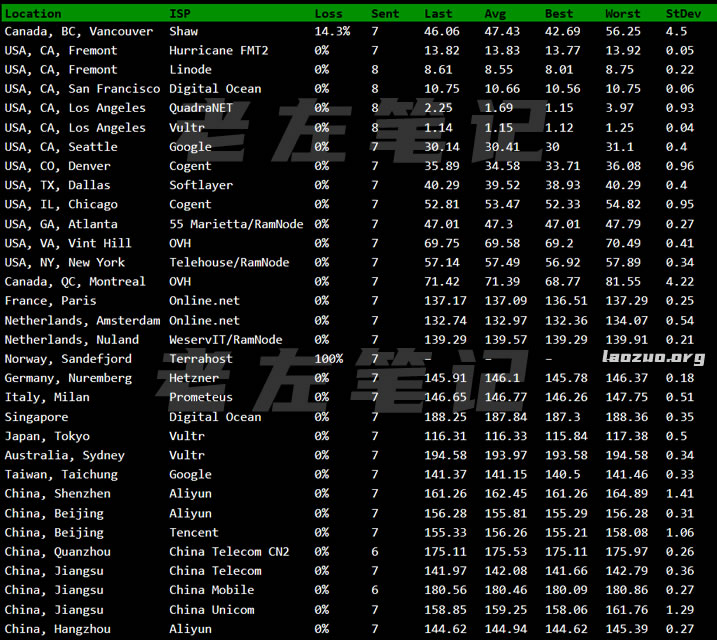Select the Tencent ISP entry
The image size is (717, 640).
tap(194, 533)
